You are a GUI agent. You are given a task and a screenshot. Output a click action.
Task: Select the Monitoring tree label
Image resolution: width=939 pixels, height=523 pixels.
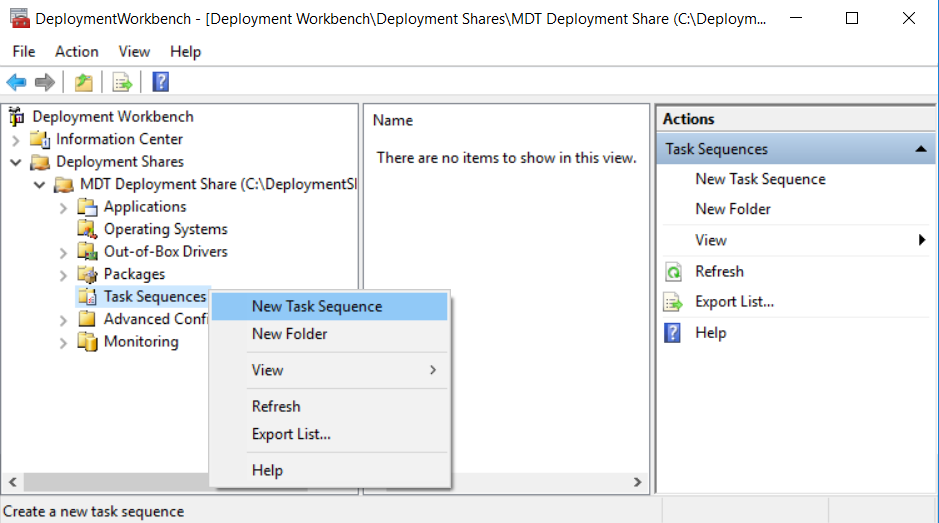141,341
